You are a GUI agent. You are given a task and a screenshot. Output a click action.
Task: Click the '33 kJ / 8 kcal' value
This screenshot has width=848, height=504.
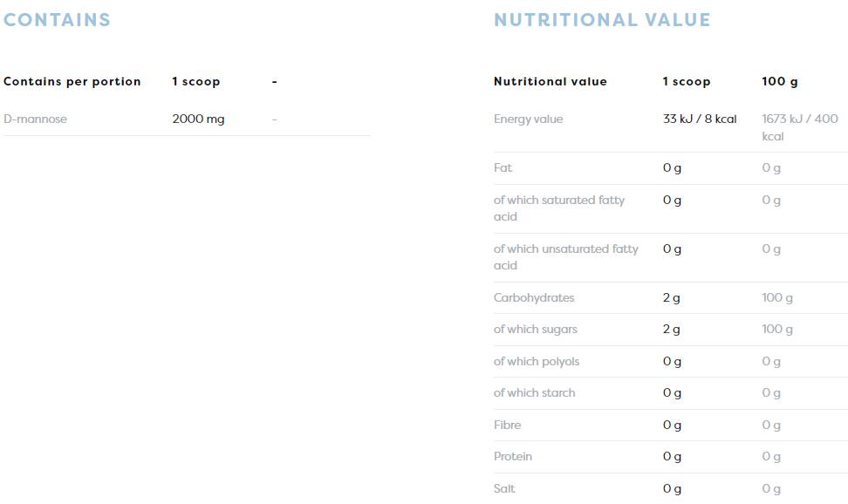(699, 119)
